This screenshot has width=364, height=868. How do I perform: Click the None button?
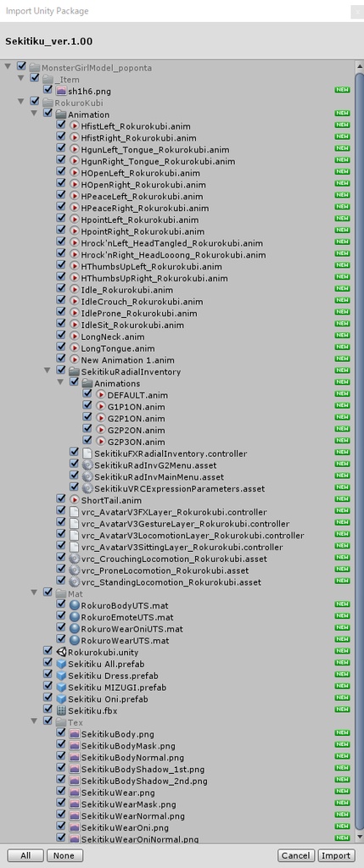click(x=64, y=855)
